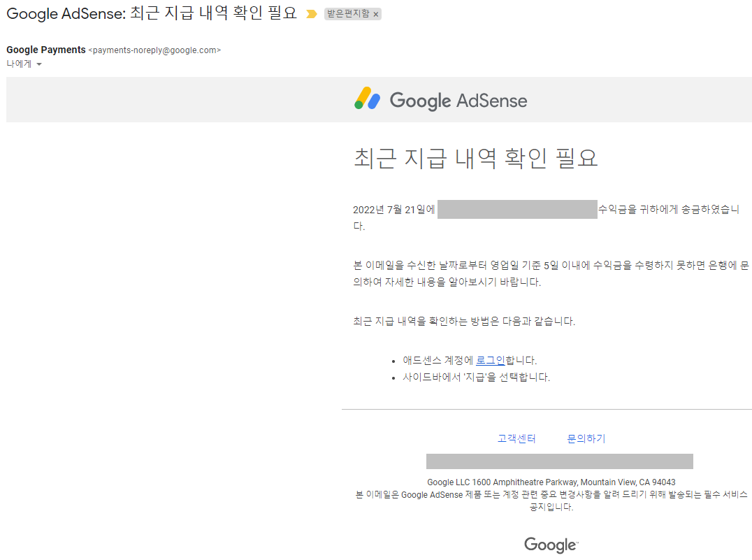
Task: Click the Google AdSense logo icon
Action: click(x=368, y=99)
